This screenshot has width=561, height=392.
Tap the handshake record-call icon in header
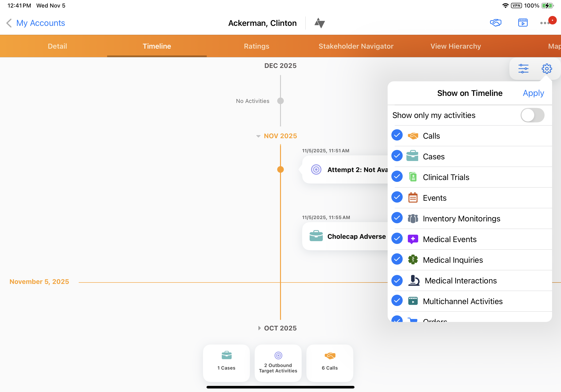click(495, 23)
